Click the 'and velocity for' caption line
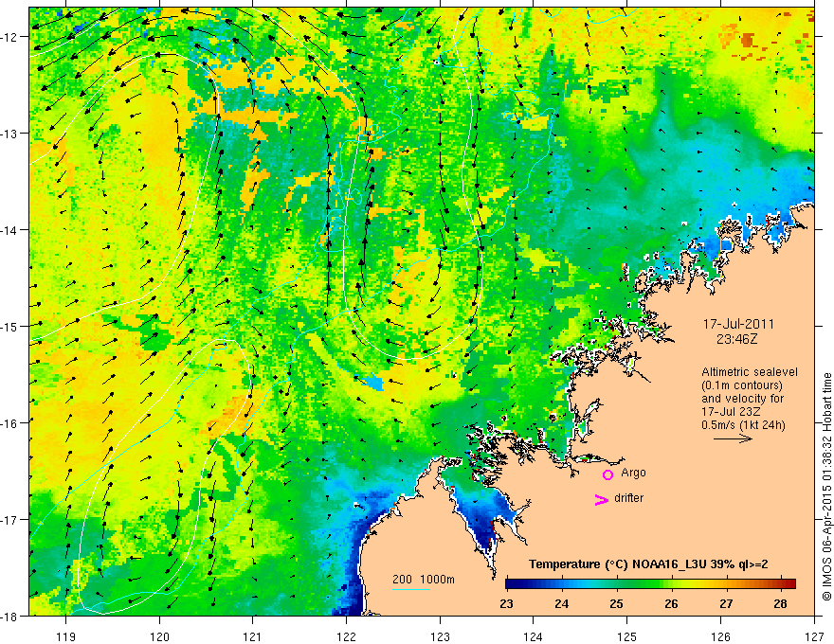The image size is (834, 644). (742, 399)
